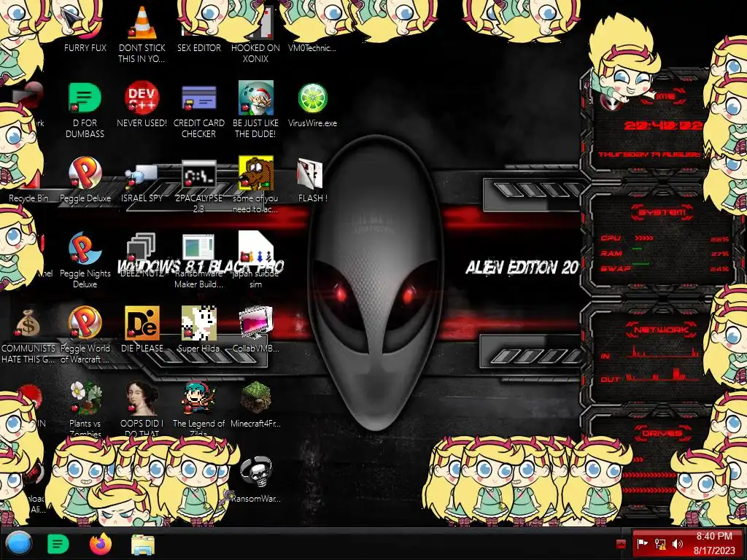
Task: Click the taskbar clock showing 8:40 PM
Action: point(714,543)
